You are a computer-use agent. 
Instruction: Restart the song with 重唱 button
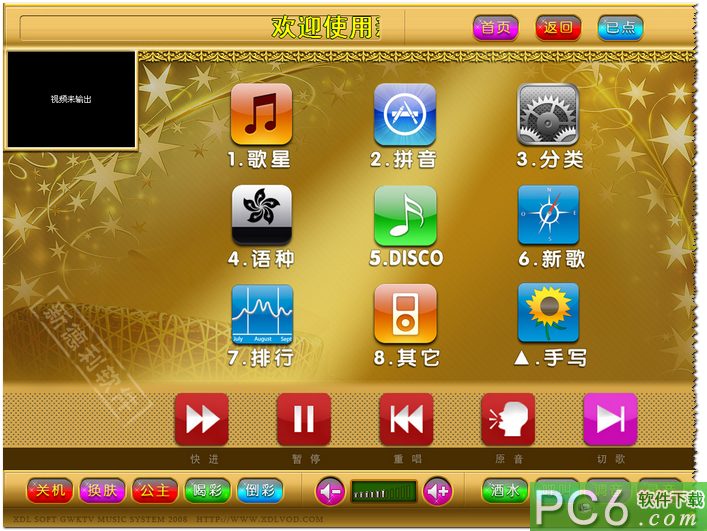(x=406, y=419)
